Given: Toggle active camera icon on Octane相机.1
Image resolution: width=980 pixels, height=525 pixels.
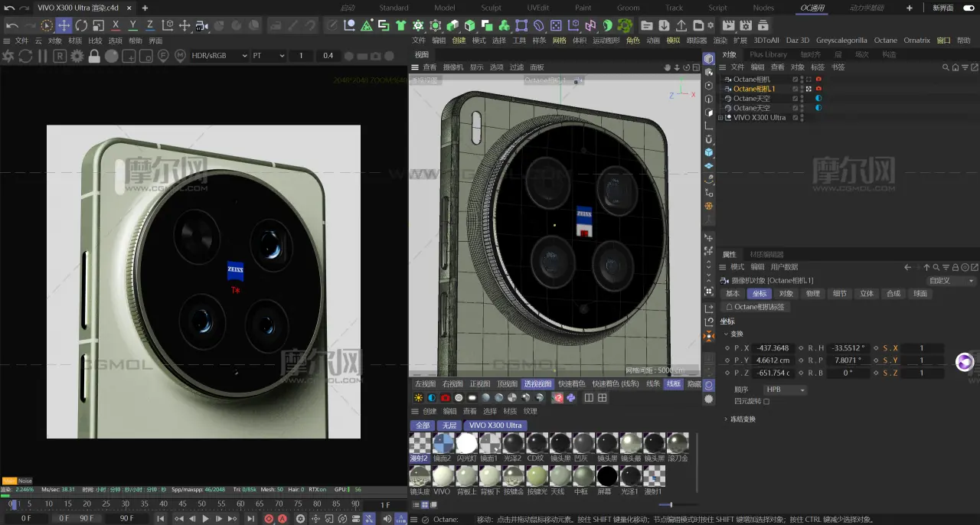Looking at the screenshot, I should pyautogui.click(x=808, y=89).
